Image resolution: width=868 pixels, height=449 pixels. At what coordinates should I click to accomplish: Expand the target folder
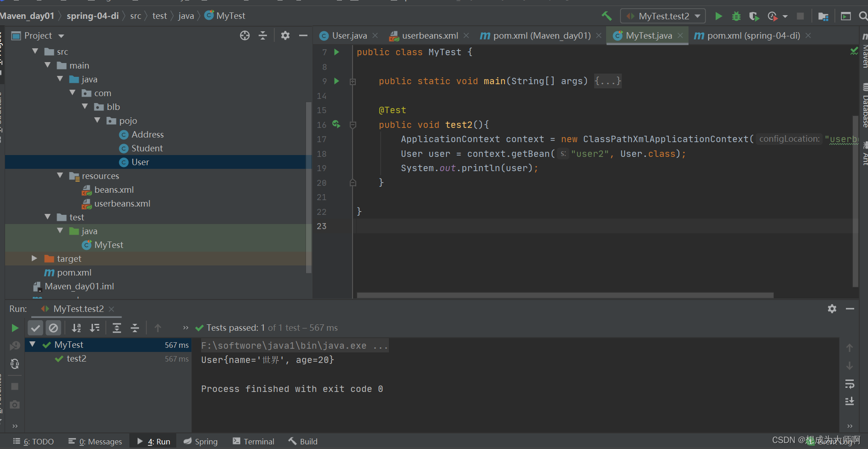click(34, 259)
